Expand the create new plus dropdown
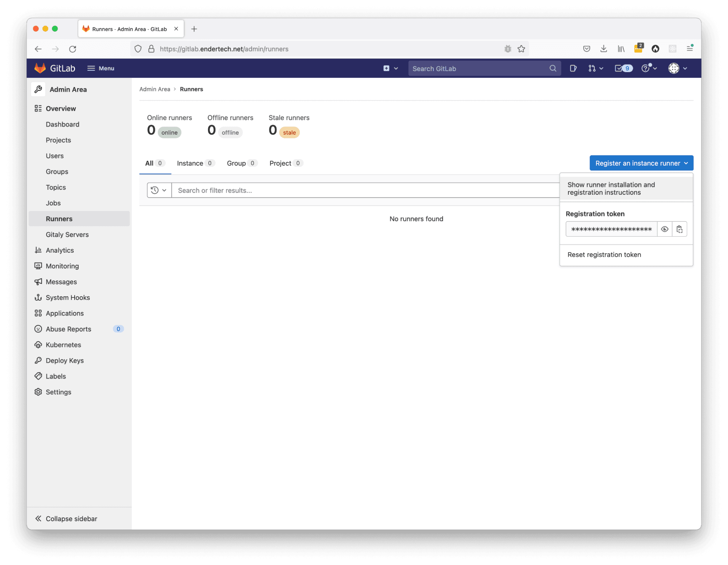This screenshot has height=565, width=728. (x=390, y=68)
